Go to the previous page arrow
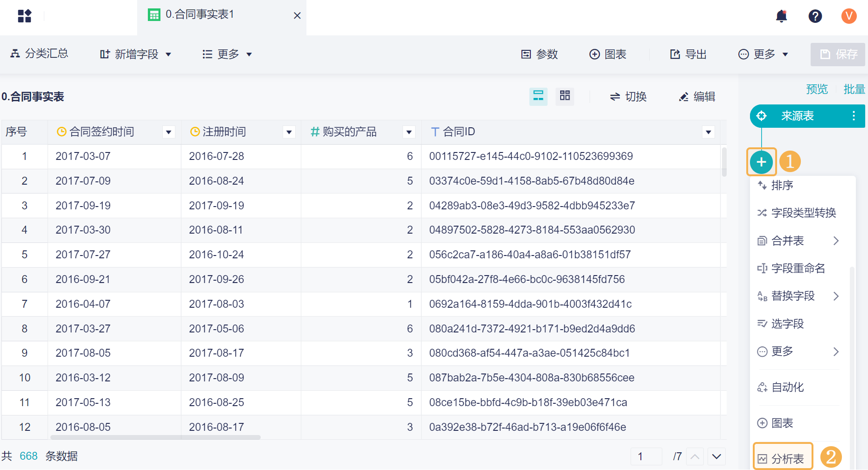The width and height of the screenshot is (868, 470). tap(694, 456)
